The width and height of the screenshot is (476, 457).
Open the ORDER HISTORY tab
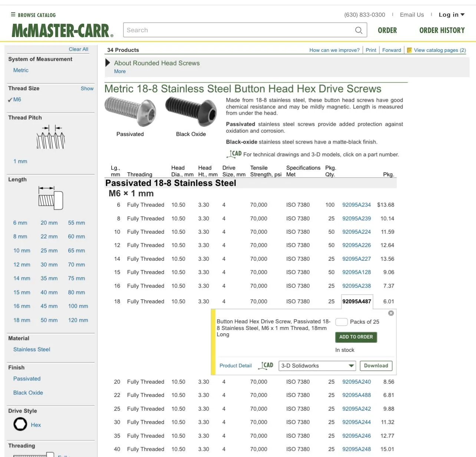coord(442,30)
